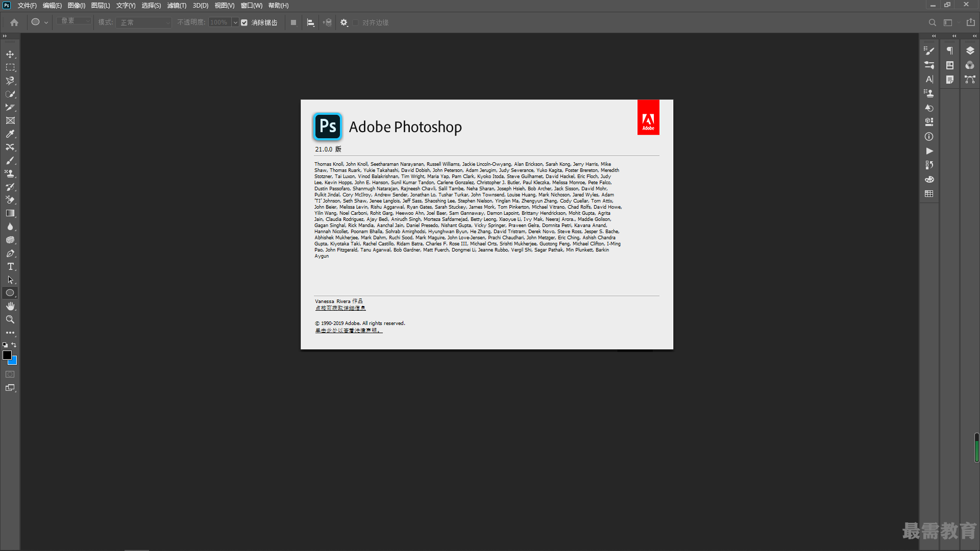Image resolution: width=980 pixels, height=551 pixels.
Task: Select the History Brush tool
Action: 10,187
